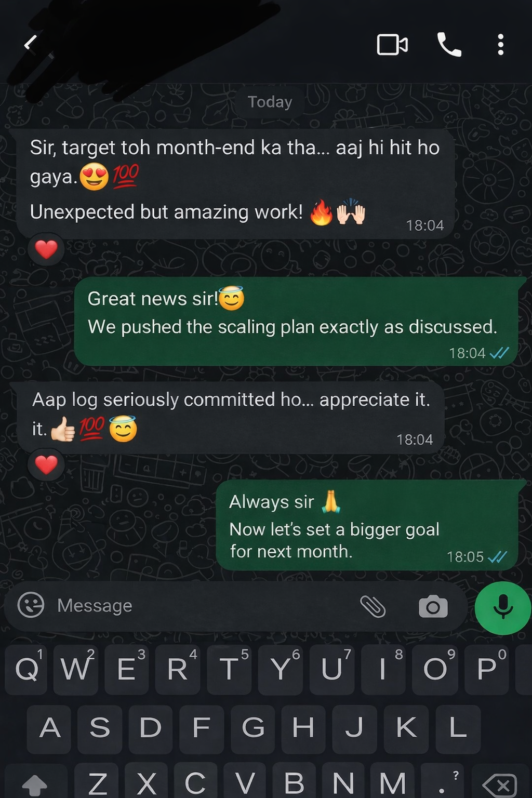
Task: Tap the keyboard backspace key
Action: click(x=499, y=782)
